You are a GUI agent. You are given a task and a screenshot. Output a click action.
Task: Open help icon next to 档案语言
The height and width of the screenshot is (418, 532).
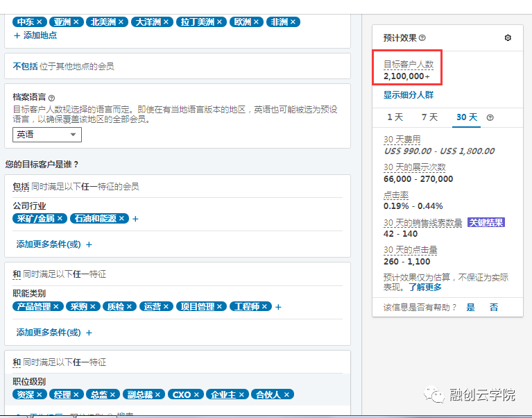[51, 98]
